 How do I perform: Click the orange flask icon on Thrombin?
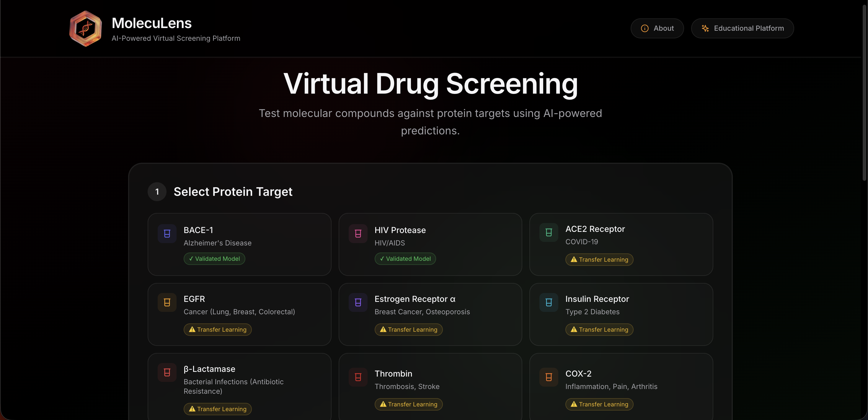pos(358,377)
